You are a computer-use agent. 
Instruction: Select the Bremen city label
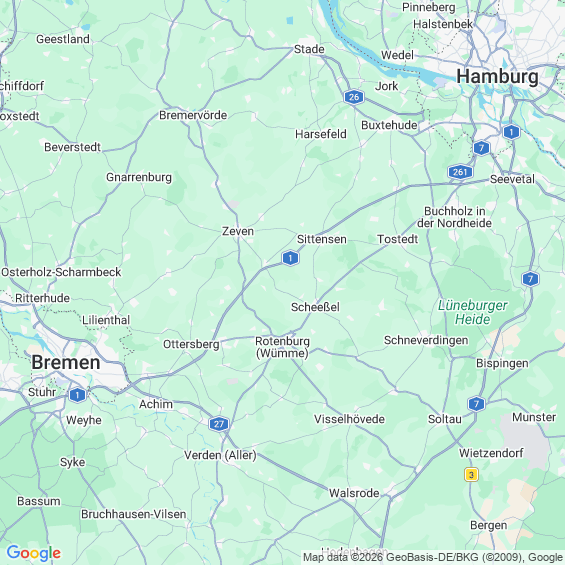click(x=66, y=362)
